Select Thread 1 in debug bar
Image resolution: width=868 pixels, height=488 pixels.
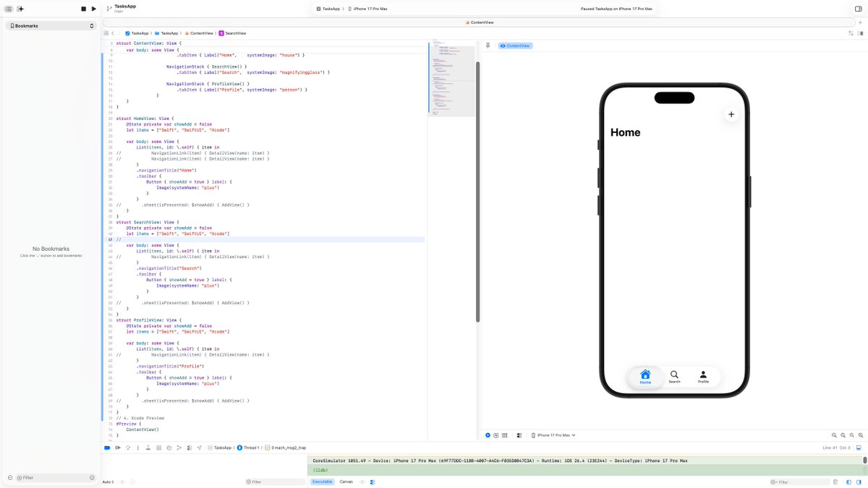tap(247, 448)
